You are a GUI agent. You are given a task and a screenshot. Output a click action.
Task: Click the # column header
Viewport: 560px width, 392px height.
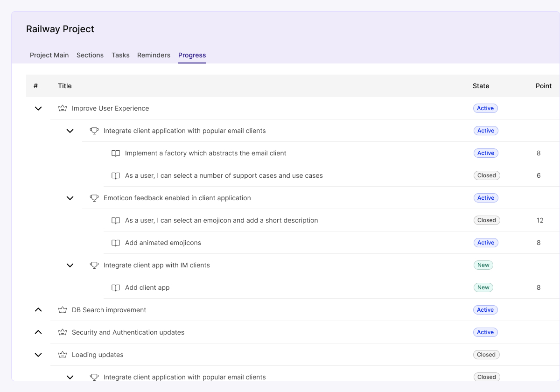coord(35,86)
